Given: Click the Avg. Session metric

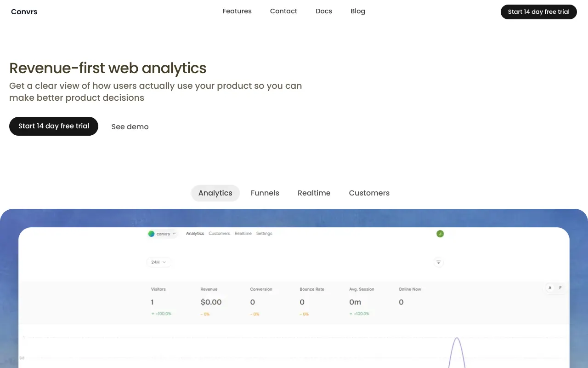Looking at the screenshot, I should 362,302.
